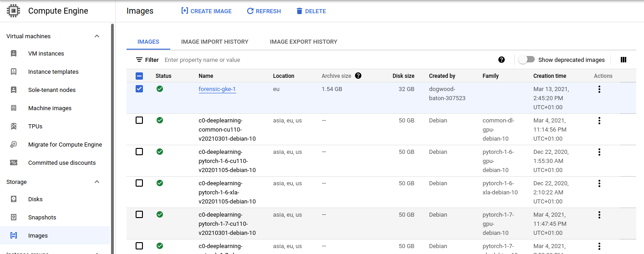Click the Instance templates sidebar icon

pyautogui.click(x=14, y=71)
